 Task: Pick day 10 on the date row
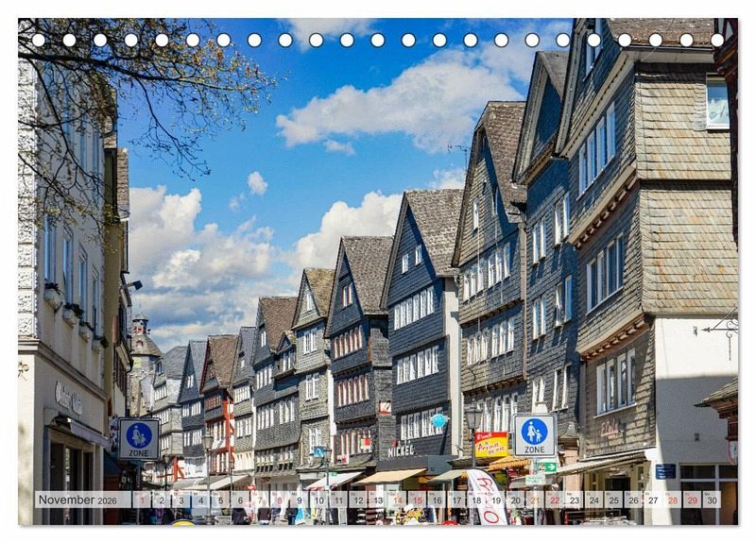tap(318, 500)
